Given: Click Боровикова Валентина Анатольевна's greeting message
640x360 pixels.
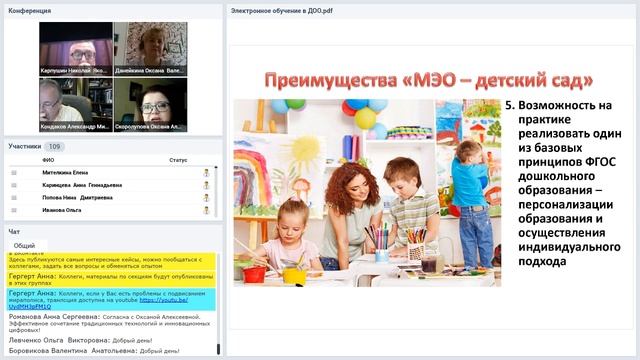Looking at the screenshot, I should click(x=94, y=351).
